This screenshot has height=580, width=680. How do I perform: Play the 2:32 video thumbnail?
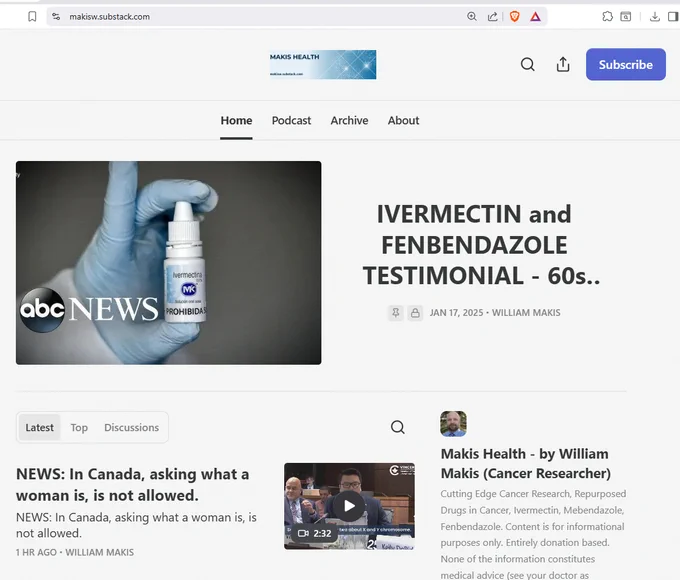[349, 506]
